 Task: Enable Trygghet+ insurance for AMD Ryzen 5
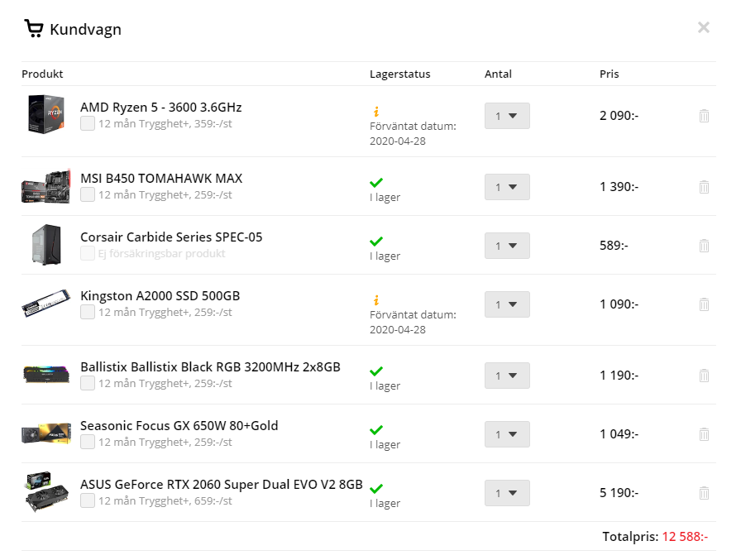[x=88, y=123]
